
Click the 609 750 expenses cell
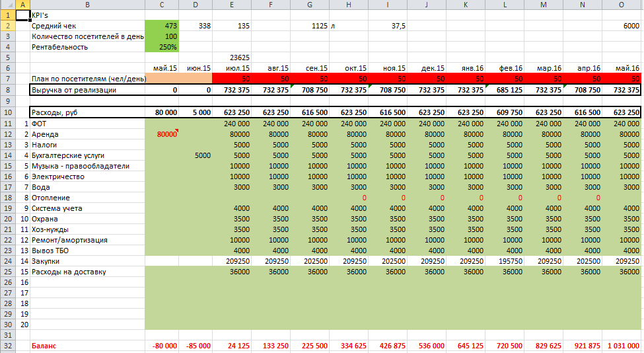coord(505,112)
